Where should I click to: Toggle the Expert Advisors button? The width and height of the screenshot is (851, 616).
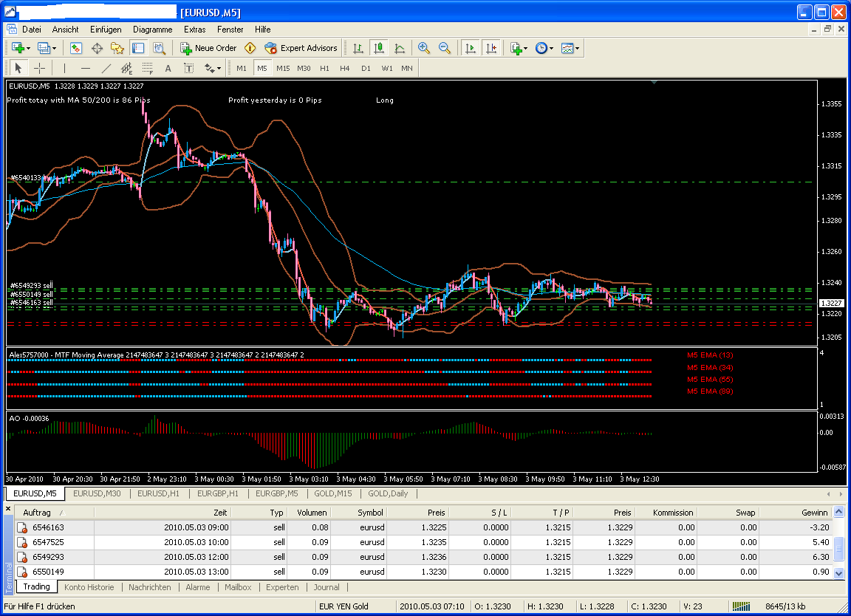(x=301, y=48)
